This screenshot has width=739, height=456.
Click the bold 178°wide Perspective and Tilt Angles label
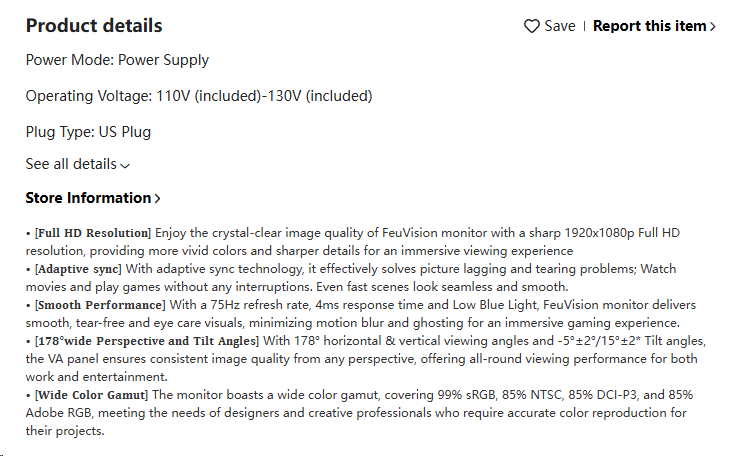(x=147, y=341)
